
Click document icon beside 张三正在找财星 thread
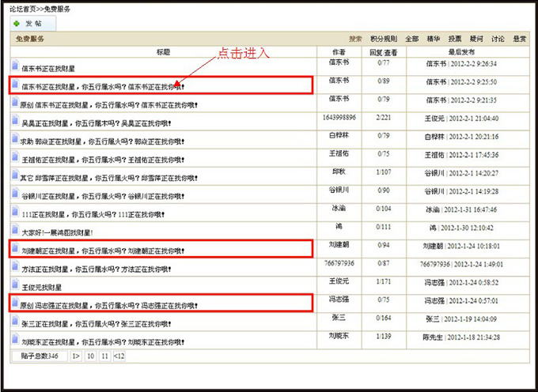click(15, 320)
